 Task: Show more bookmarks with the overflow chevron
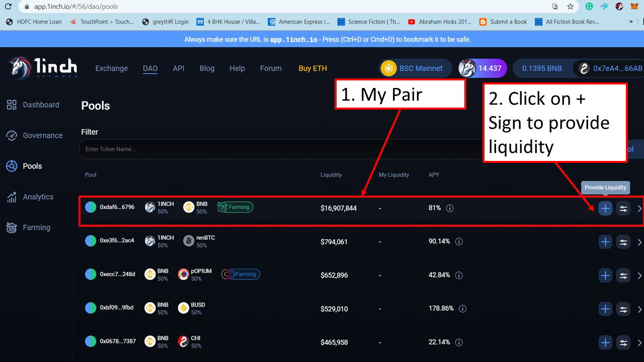631,22
